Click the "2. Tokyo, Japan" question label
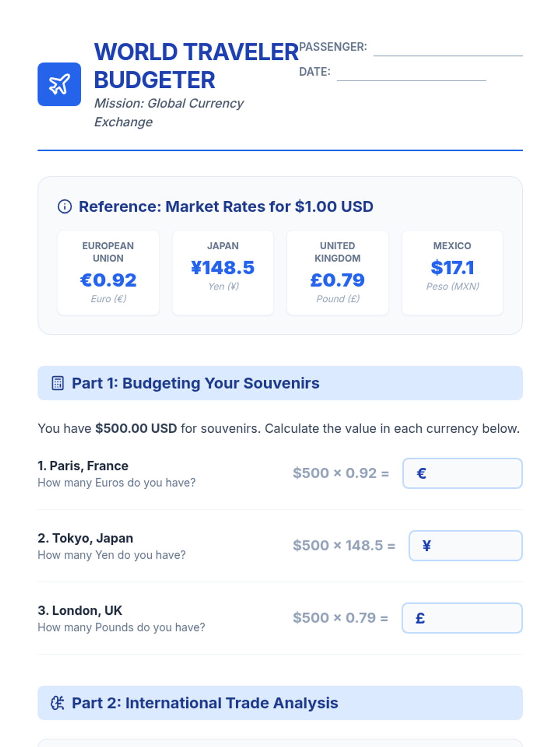 85,538
